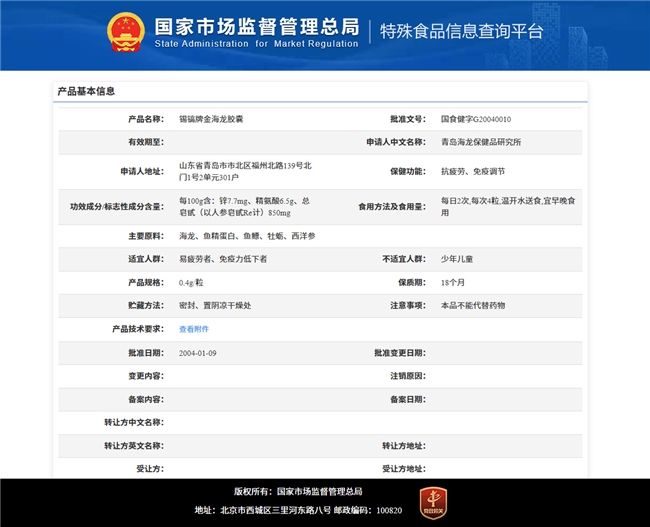Click the approval number 国食健字G20040010
650x527 pixels.
pos(475,119)
